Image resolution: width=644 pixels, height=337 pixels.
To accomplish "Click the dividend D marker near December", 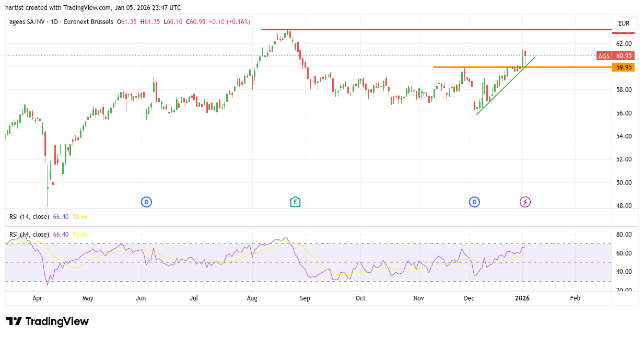I will [474, 202].
